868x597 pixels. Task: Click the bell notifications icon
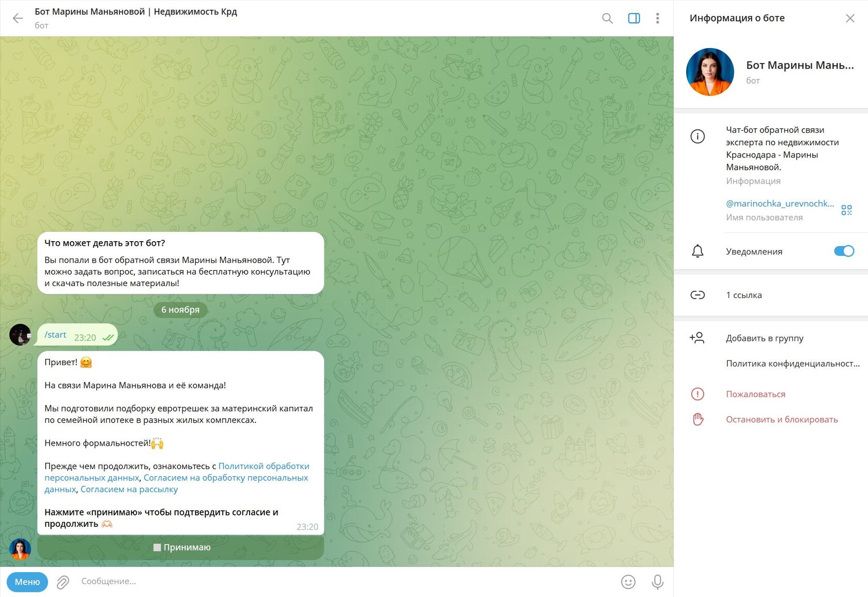pyautogui.click(x=698, y=252)
